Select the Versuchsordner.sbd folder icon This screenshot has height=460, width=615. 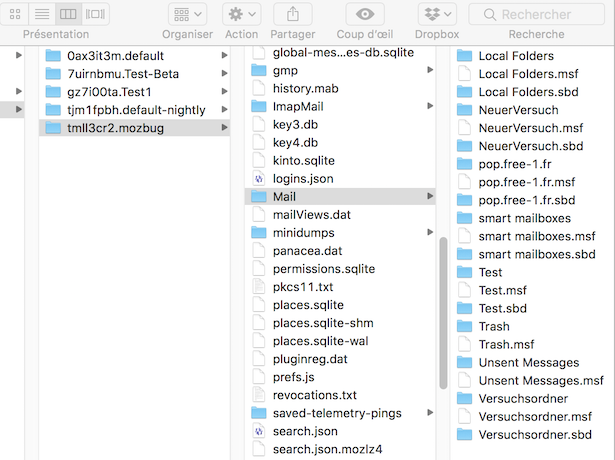coord(465,435)
